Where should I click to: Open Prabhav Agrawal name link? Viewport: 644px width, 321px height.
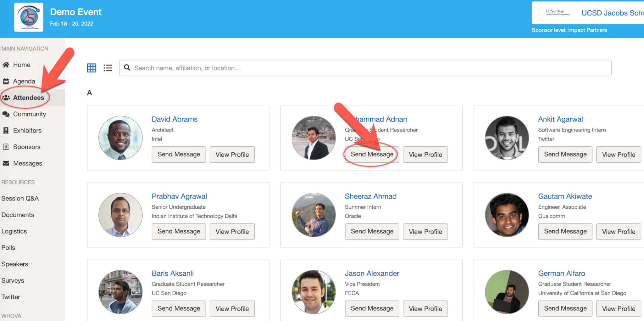coord(179,196)
